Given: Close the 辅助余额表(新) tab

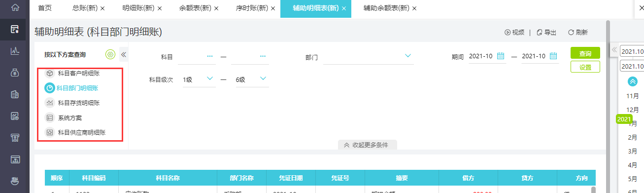Looking at the screenshot, I should 414,9.
